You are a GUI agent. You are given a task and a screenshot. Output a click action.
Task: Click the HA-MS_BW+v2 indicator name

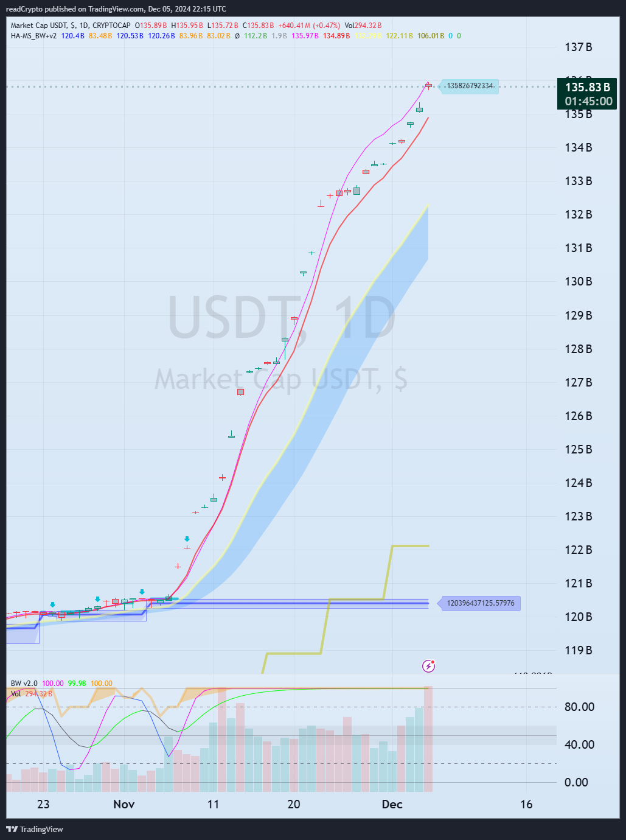33,36
